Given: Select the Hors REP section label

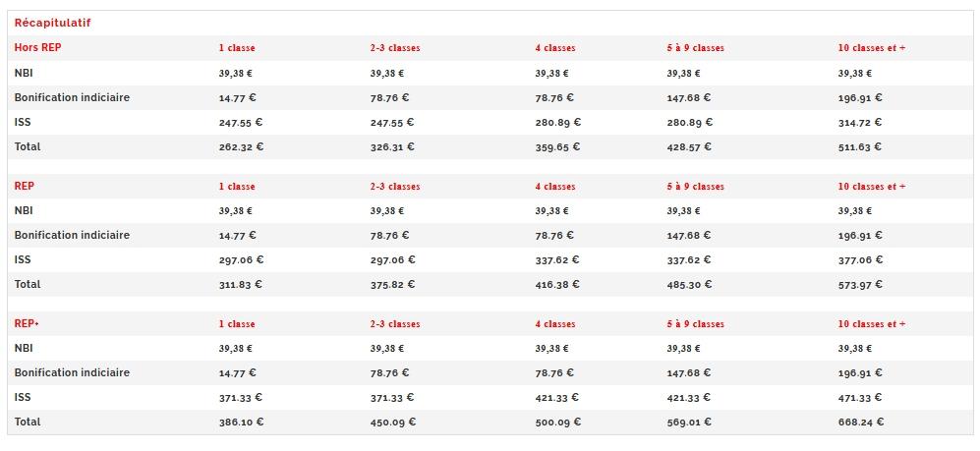Looking at the screenshot, I should tap(37, 47).
